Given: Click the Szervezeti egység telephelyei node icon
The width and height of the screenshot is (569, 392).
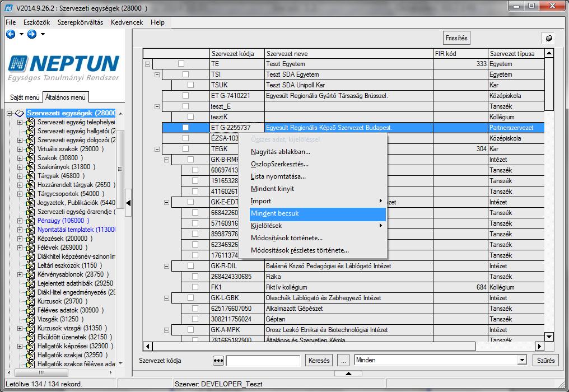Looking at the screenshot, I should [30, 122].
